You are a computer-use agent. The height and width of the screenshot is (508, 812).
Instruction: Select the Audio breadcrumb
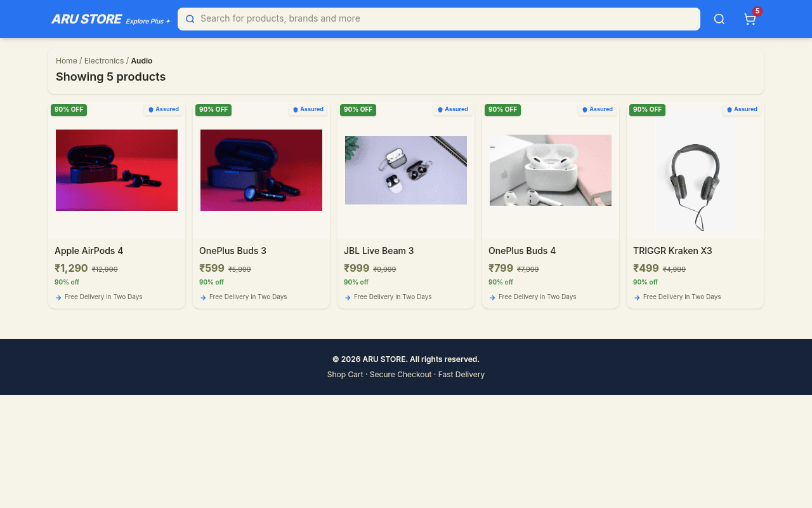[141, 61]
